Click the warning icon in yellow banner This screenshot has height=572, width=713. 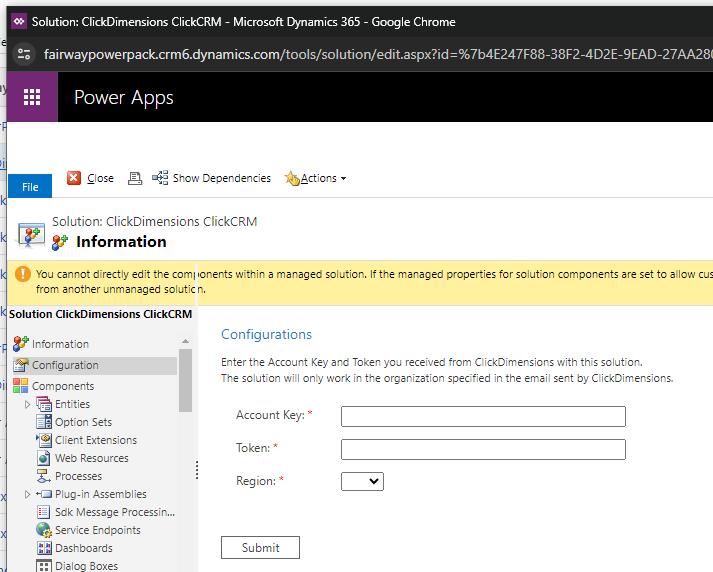[23, 274]
